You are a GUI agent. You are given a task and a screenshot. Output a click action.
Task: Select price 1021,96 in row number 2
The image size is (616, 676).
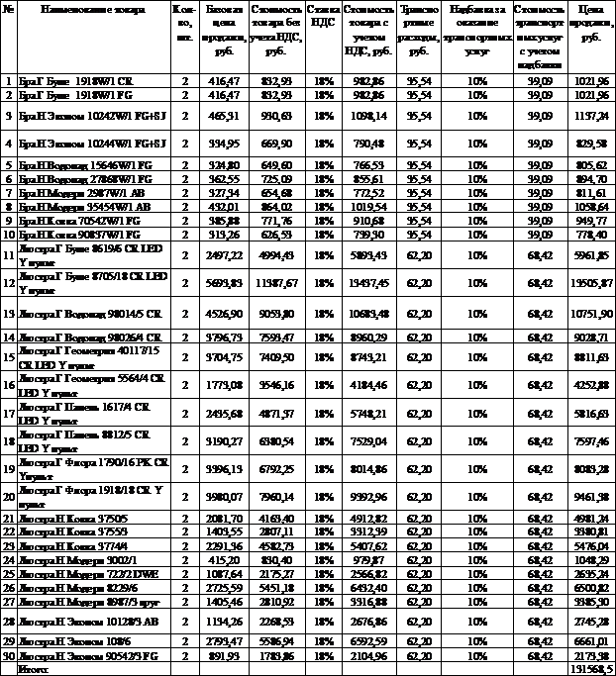click(x=591, y=95)
